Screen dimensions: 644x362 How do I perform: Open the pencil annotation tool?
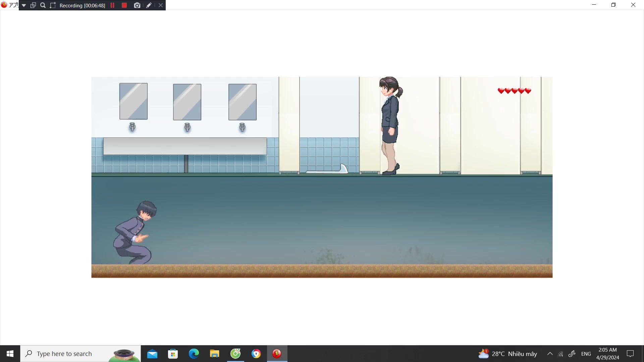pos(149,5)
